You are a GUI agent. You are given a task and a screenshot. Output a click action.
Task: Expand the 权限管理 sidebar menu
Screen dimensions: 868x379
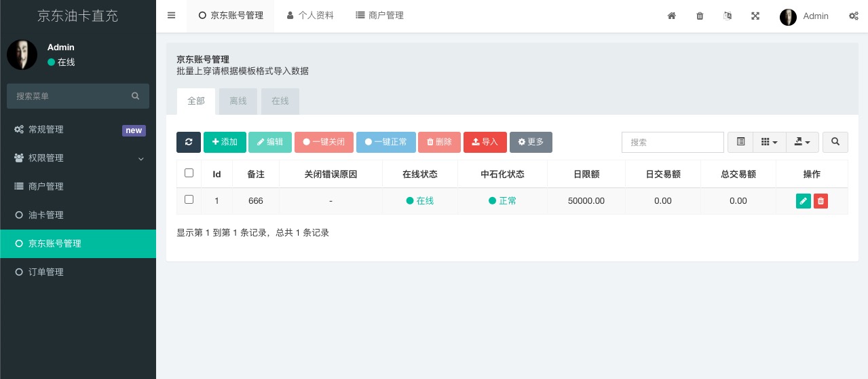click(x=78, y=158)
